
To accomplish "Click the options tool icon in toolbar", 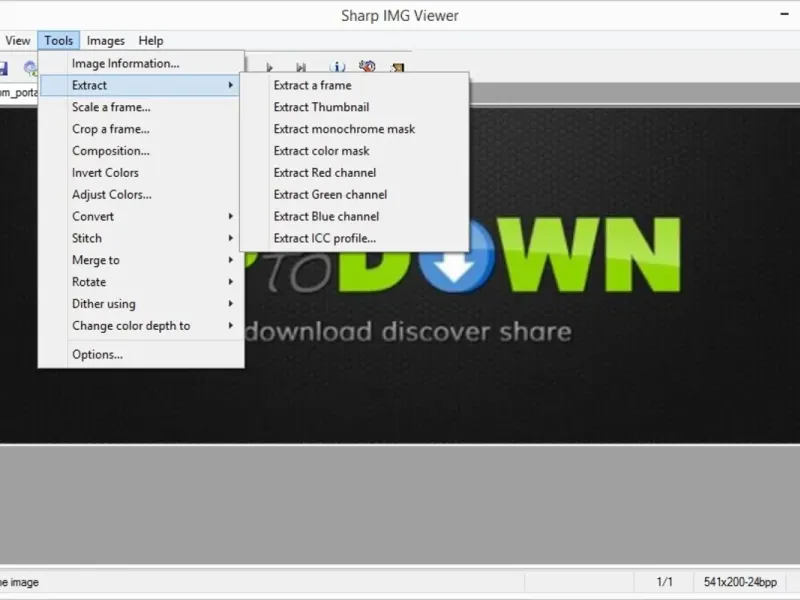I will [367, 66].
